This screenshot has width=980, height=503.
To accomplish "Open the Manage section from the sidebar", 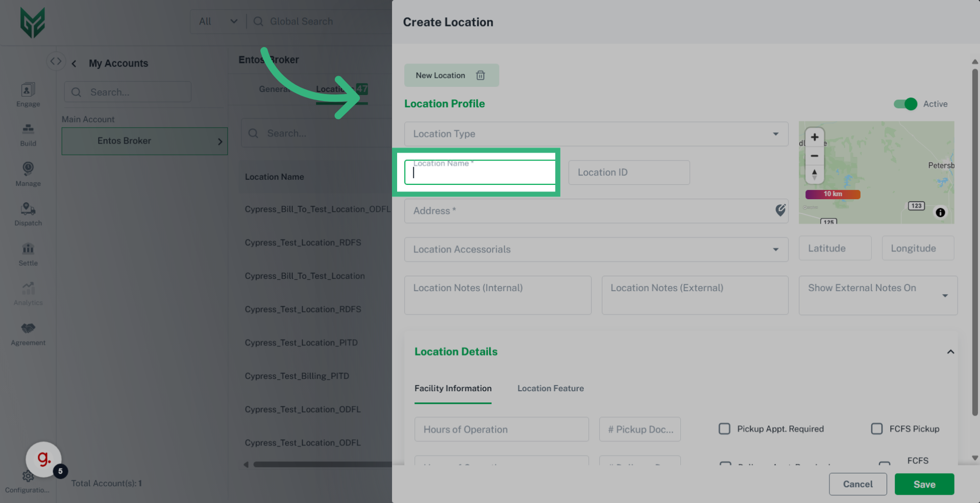I will pyautogui.click(x=28, y=173).
